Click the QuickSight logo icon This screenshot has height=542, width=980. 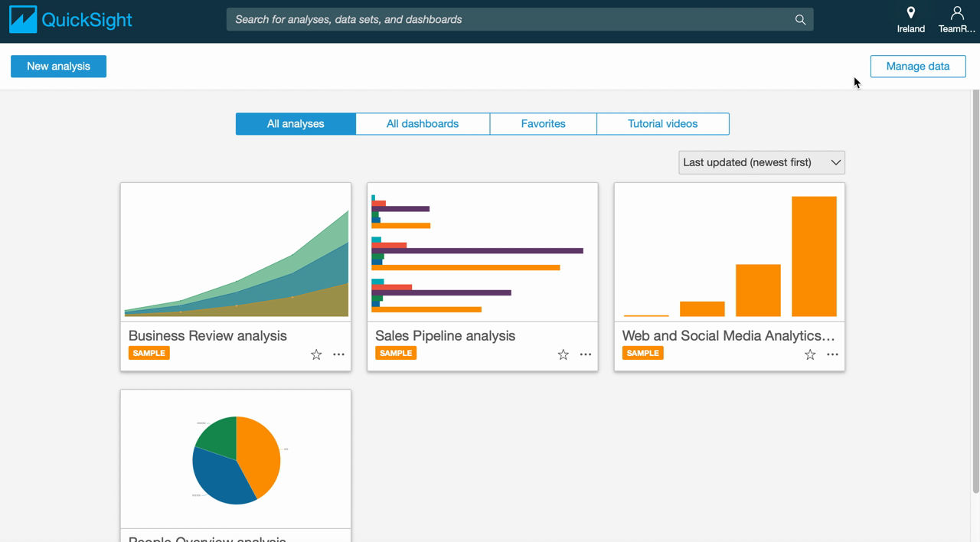23,19
